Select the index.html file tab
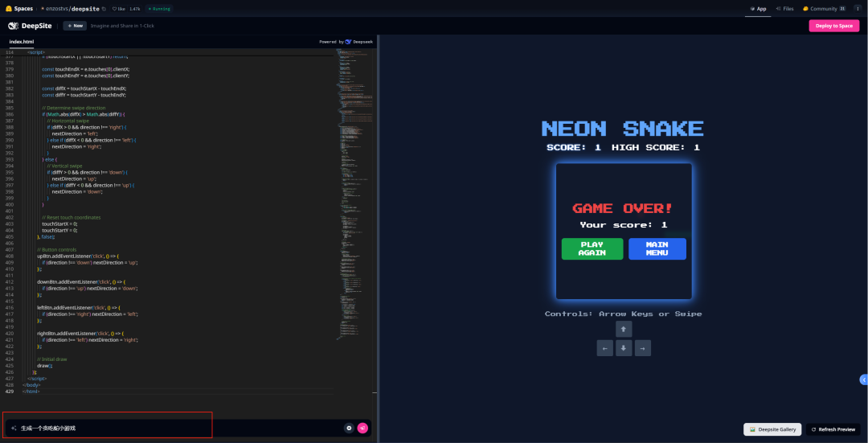The image size is (868, 443). tap(22, 42)
